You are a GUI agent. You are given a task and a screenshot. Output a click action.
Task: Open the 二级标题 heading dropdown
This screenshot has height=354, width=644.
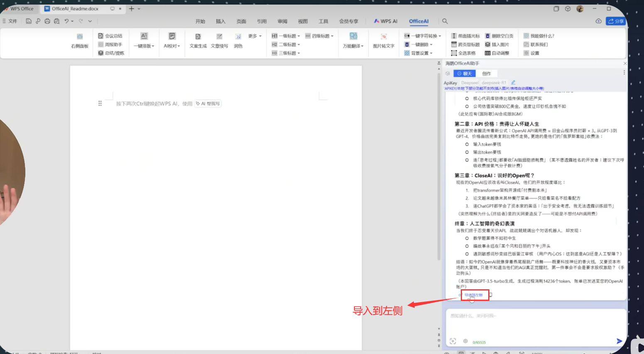pos(286,44)
